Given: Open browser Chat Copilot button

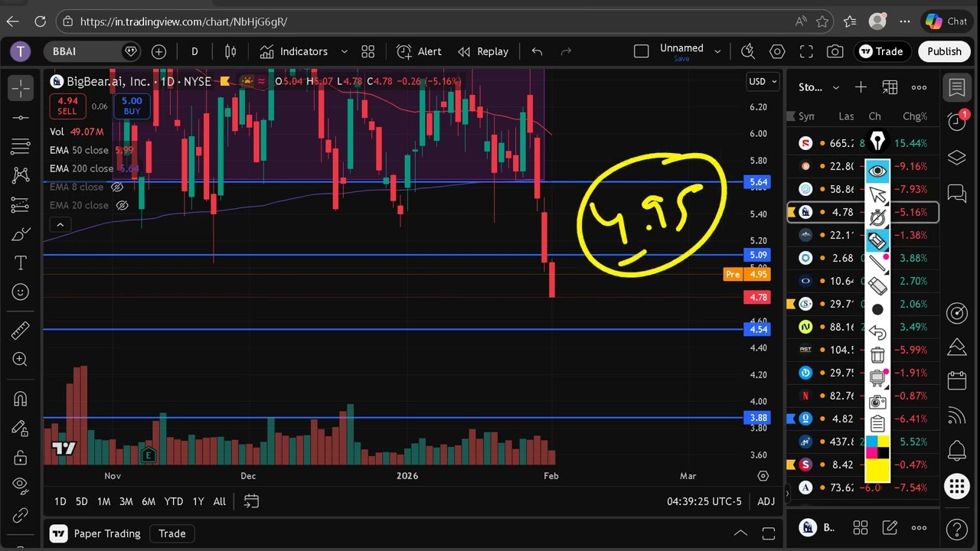Looking at the screenshot, I should (x=946, y=21).
